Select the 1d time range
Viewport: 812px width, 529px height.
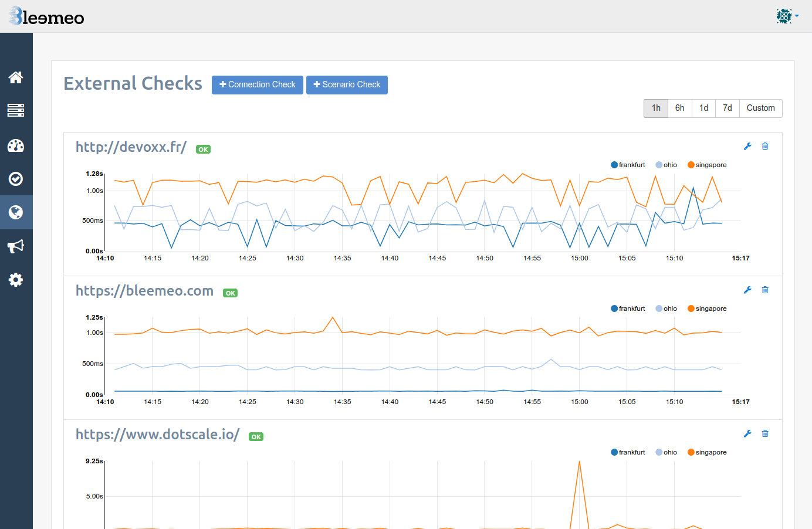point(703,108)
